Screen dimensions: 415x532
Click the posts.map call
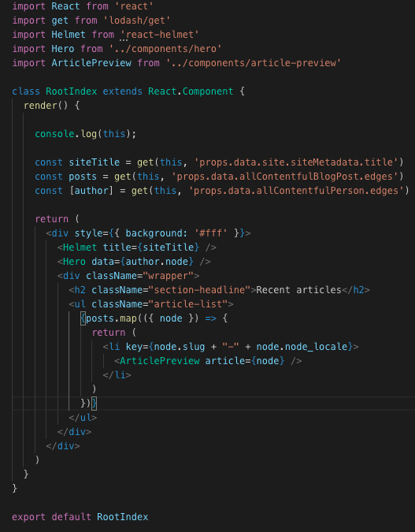pyautogui.click(x=111, y=318)
